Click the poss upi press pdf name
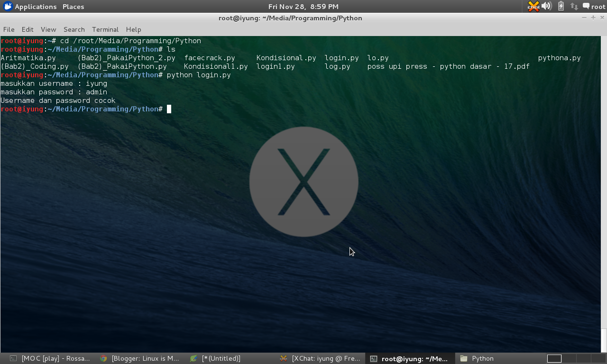The height and width of the screenshot is (364, 607). click(x=448, y=66)
